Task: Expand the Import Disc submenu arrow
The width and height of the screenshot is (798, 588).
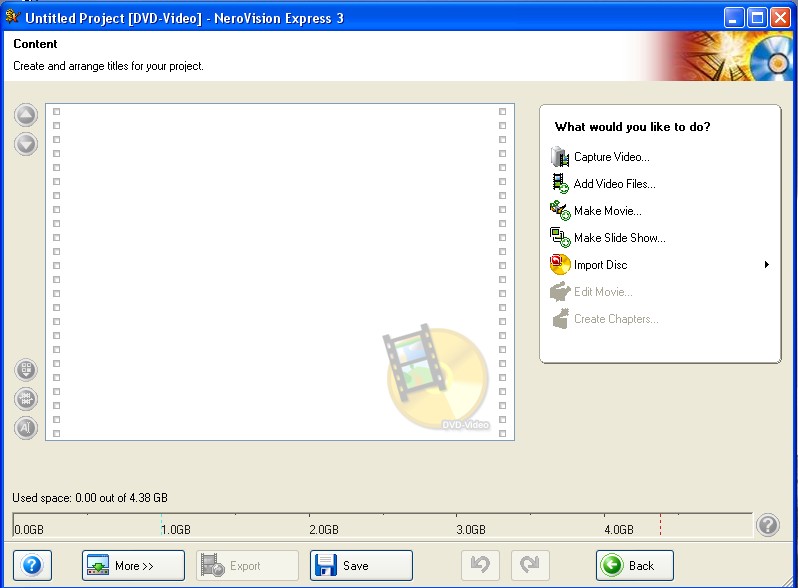Action: click(x=766, y=264)
